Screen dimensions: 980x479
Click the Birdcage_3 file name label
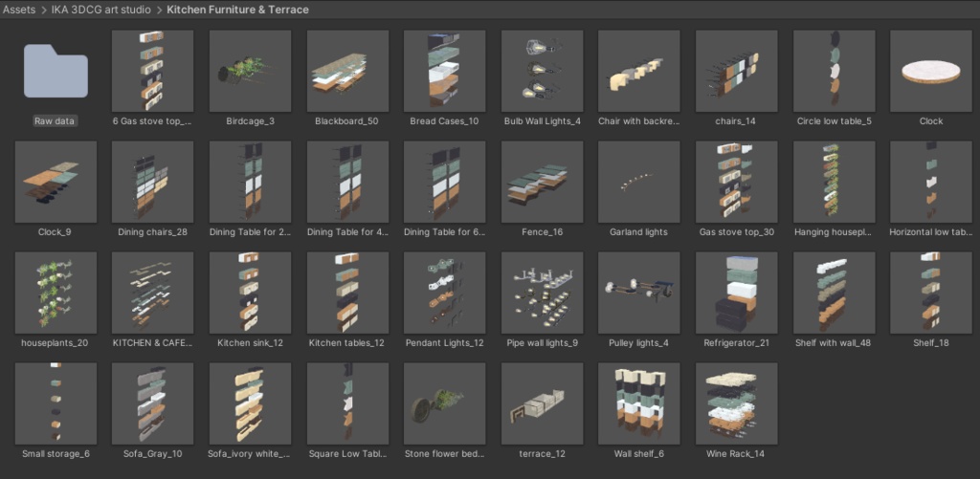[x=250, y=121]
